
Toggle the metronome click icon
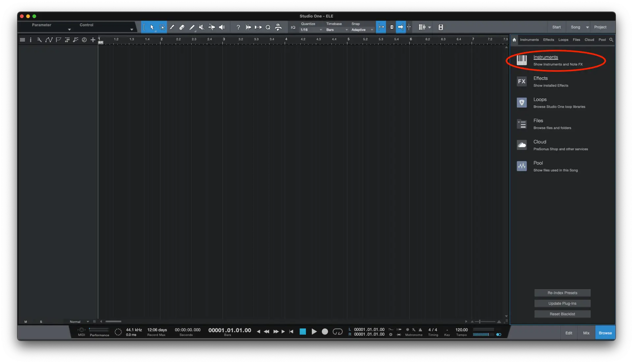coord(420,330)
